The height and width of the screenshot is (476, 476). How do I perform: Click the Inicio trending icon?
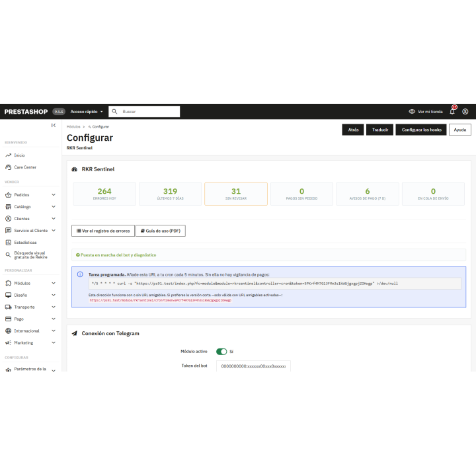pyautogui.click(x=8, y=155)
